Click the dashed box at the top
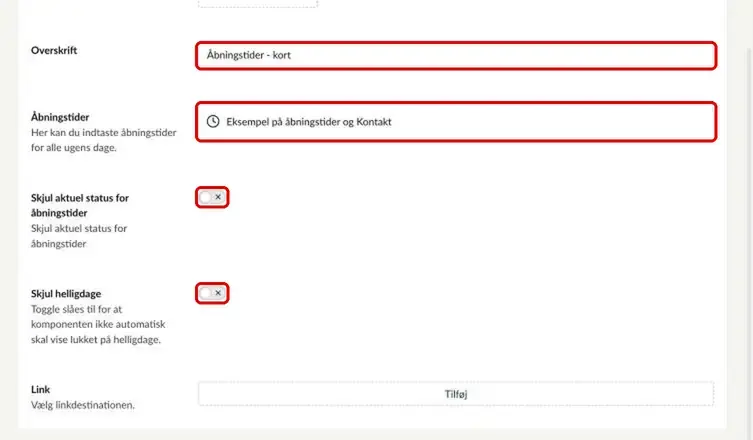This screenshot has width=753, height=440. tap(258, 3)
